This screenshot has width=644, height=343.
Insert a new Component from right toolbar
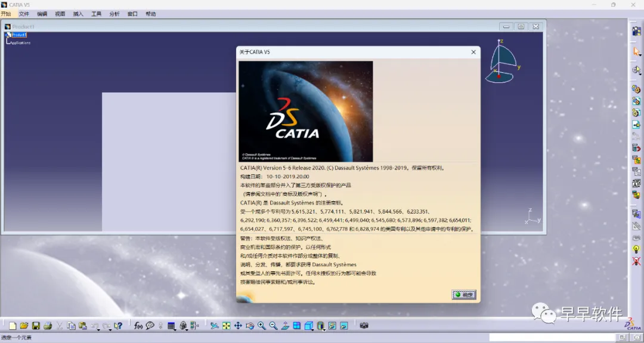[636, 89]
